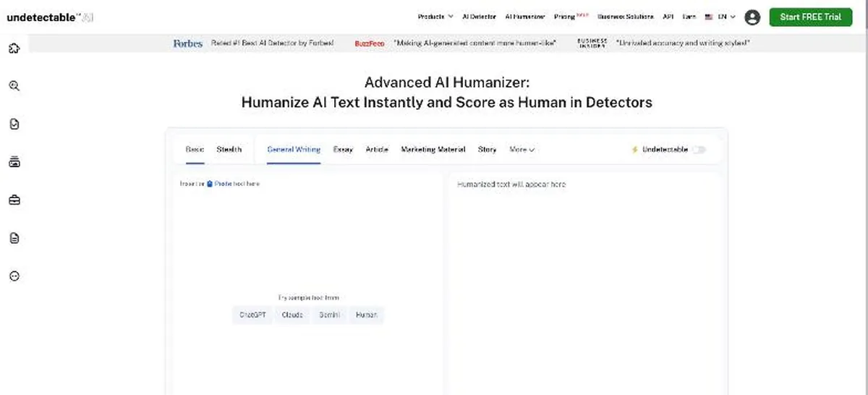Viewport: 868px width, 395px height.
Task: Click inside the insert text input area
Action: pyautogui.click(x=307, y=282)
